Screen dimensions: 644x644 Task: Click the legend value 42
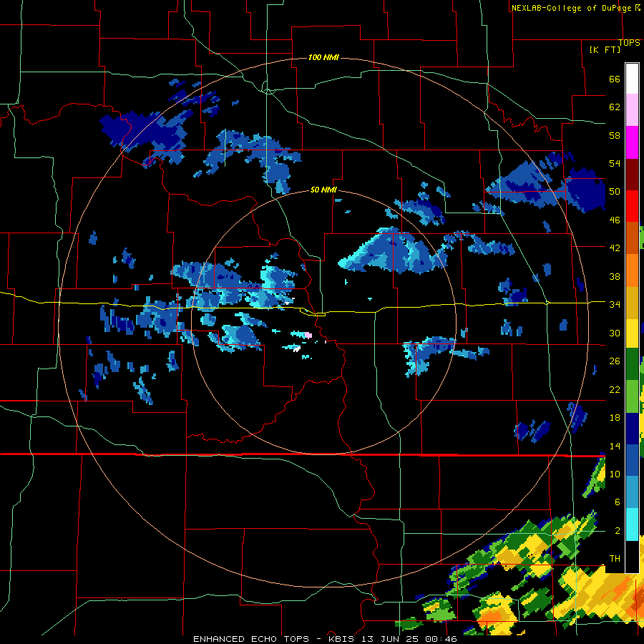615,248
